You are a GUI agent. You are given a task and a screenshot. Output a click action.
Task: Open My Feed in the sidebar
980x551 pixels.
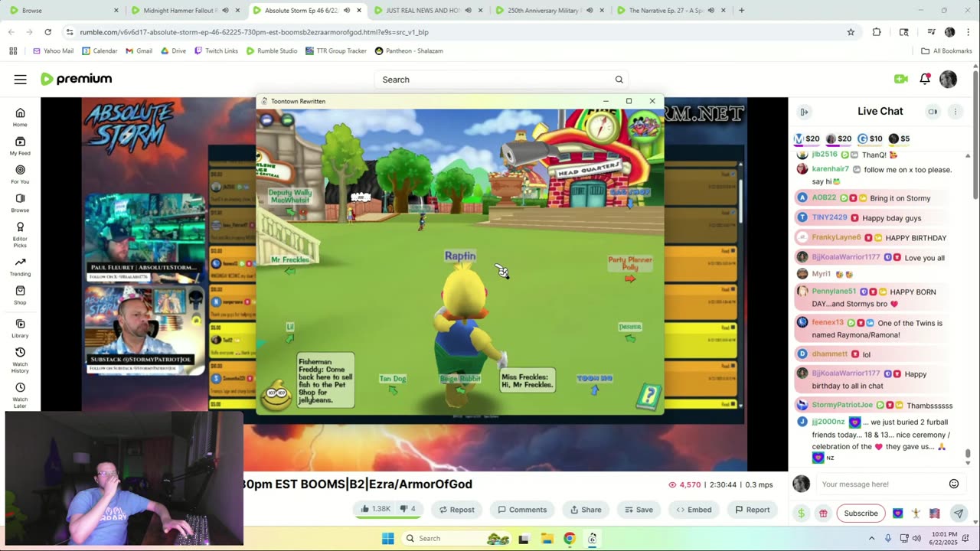coord(20,146)
